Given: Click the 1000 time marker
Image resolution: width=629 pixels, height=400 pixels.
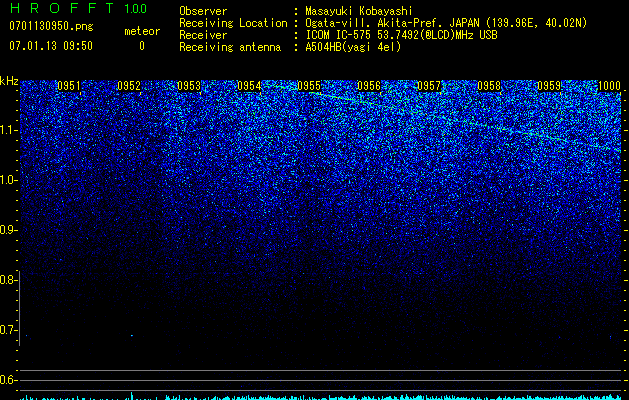Looking at the screenshot, I should pyautogui.click(x=609, y=86).
